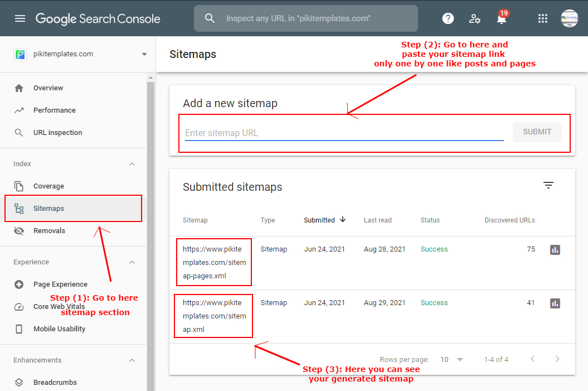Screen dimensions: 588x391
Task: Sort by the Submitted column header
Action: click(x=319, y=220)
